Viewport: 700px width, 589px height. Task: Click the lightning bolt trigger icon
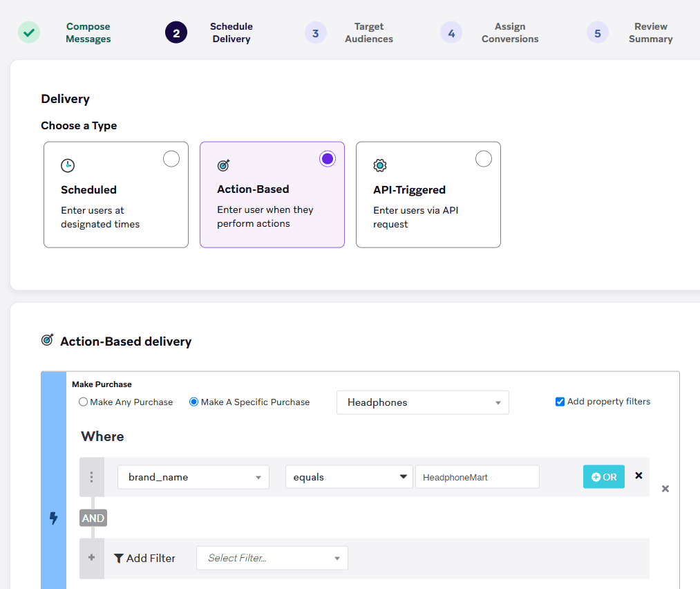(54, 518)
